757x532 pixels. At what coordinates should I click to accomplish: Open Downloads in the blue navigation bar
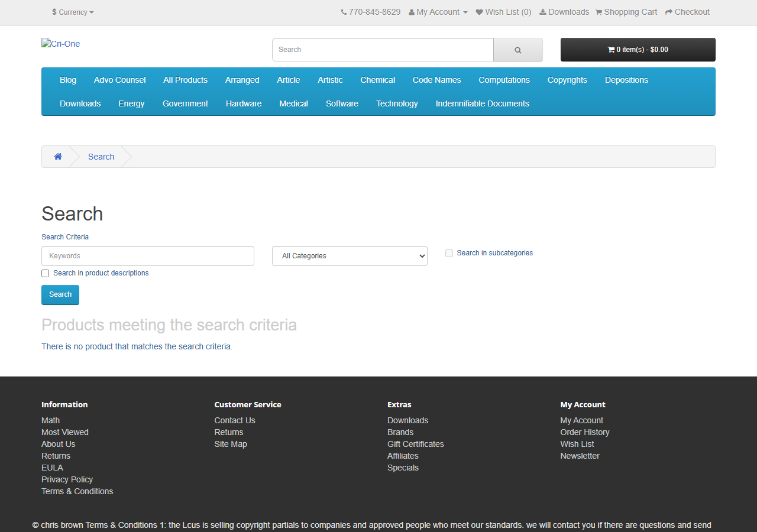[x=80, y=103]
